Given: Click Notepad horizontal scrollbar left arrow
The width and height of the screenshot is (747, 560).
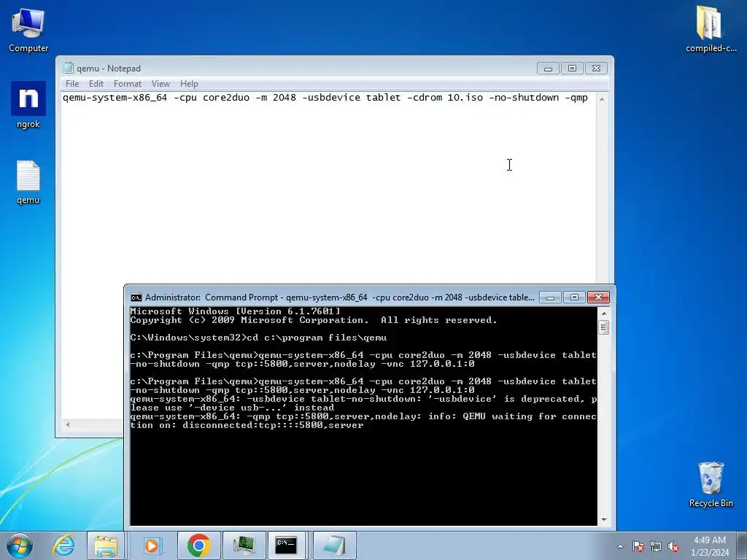Looking at the screenshot, I should click(x=68, y=424).
